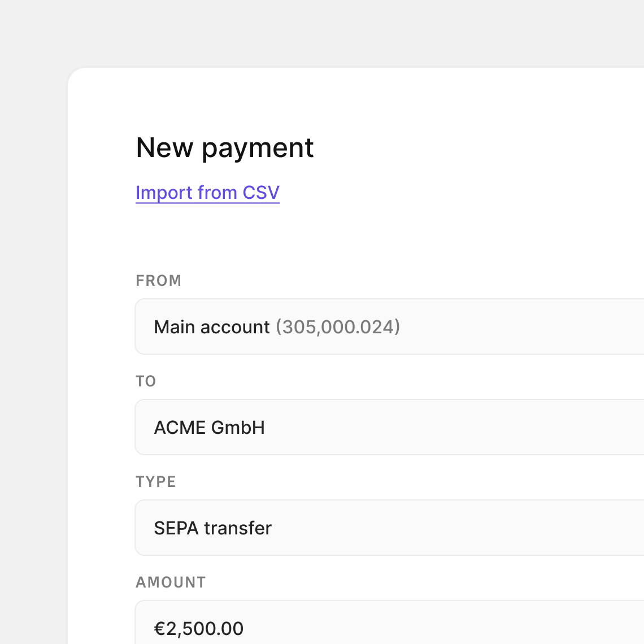Image resolution: width=644 pixels, height=644 pixels.
Task: Click the gray page background above the card
Action: point(322,31)
